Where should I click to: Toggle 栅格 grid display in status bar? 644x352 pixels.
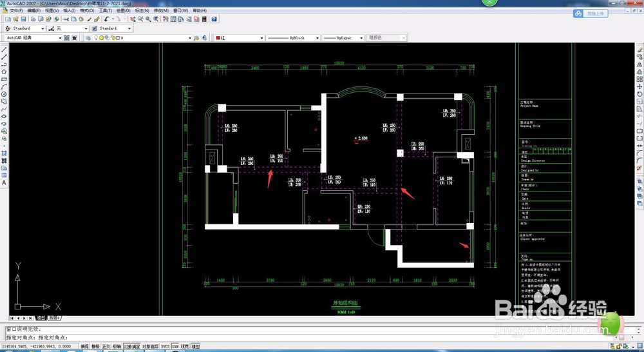[x=95, y=347]
